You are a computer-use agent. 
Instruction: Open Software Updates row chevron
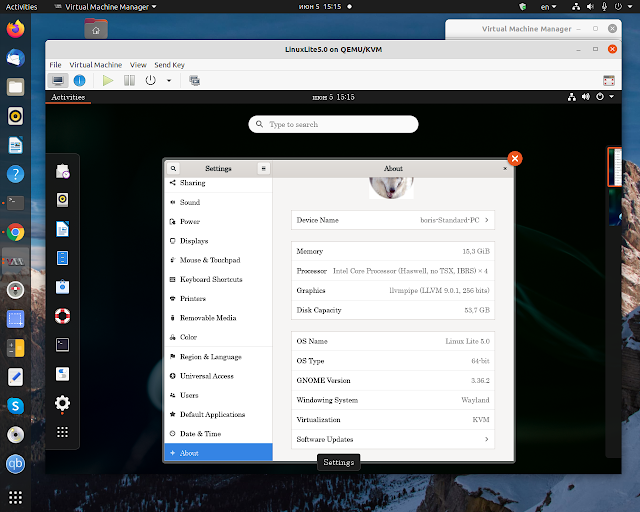487,439
